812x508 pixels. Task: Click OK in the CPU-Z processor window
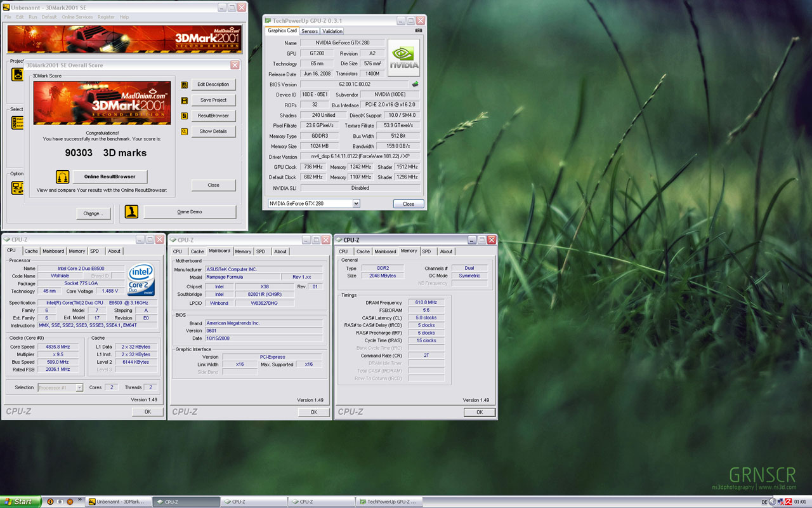coord(148,412)
